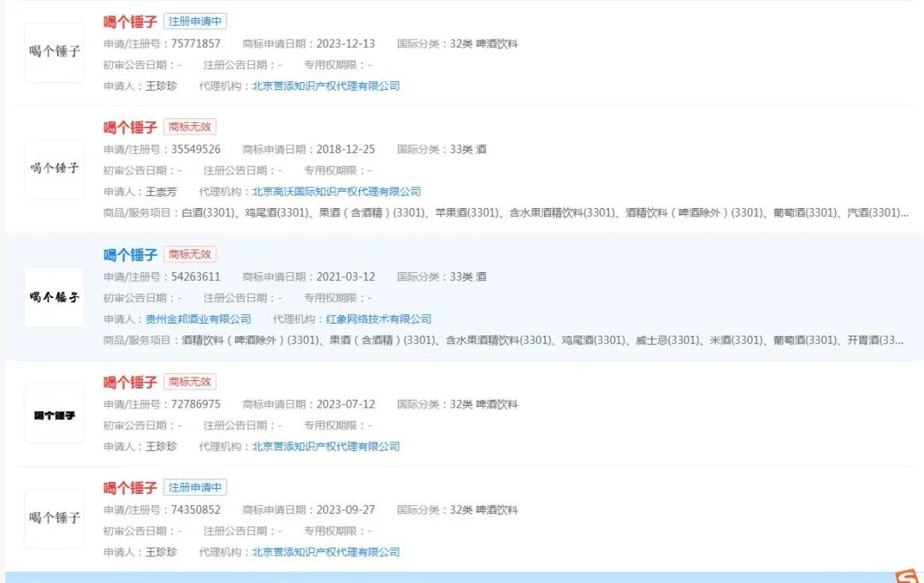Image resolution: width=924 pixels, height=583 pixels.
Task: Open agency 北京高沃国际知识产权代理有限公司
Action: [336, 192]
